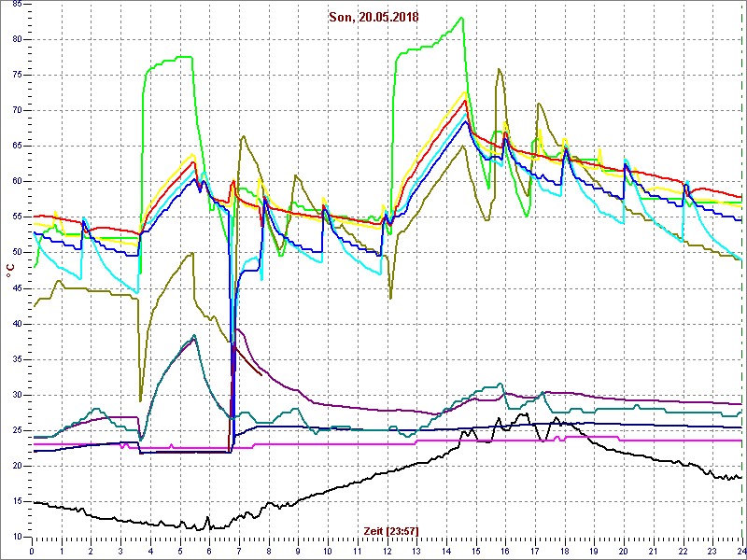Click the y-axis value 45
Viewport: 747px width, 560px height.
[16, 288]
